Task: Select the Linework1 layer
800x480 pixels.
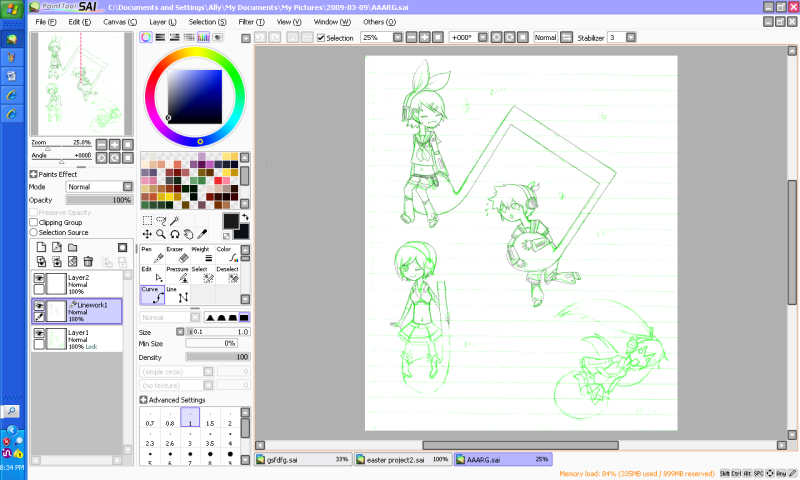Action: 77,311
